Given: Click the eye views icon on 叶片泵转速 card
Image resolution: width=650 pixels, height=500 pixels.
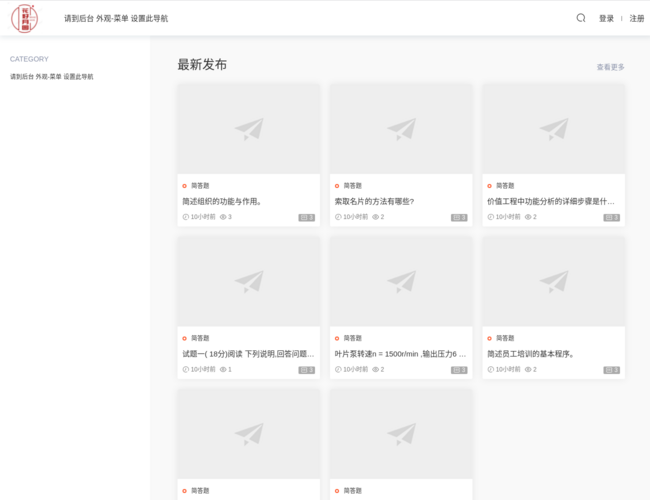Looking at the screenshot, I should point(376,369).
